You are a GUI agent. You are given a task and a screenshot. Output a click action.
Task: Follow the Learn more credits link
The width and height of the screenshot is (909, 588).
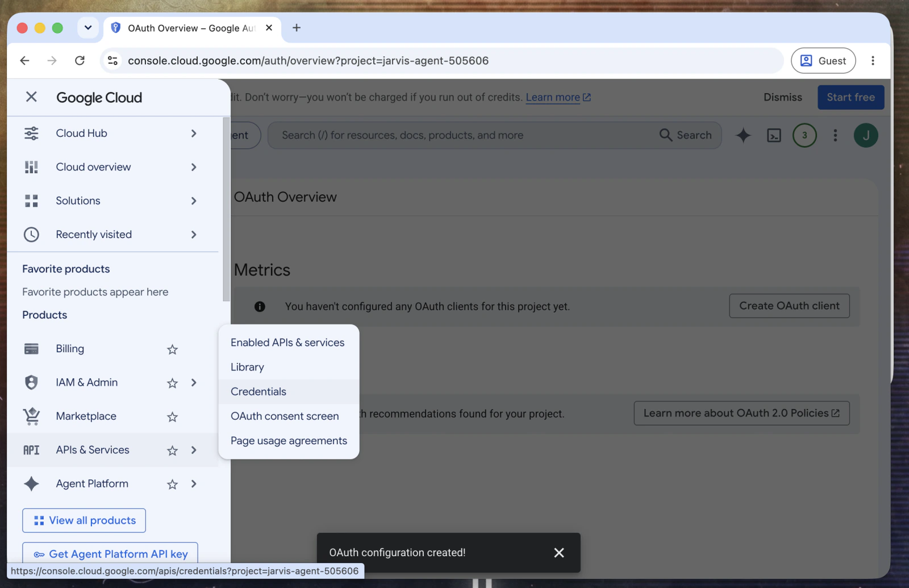558,97
